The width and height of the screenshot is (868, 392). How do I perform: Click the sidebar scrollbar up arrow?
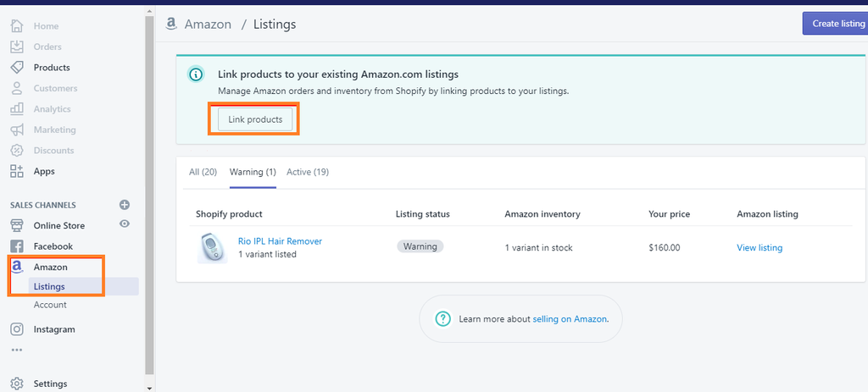pyautogui.click(x=149, y=10)
